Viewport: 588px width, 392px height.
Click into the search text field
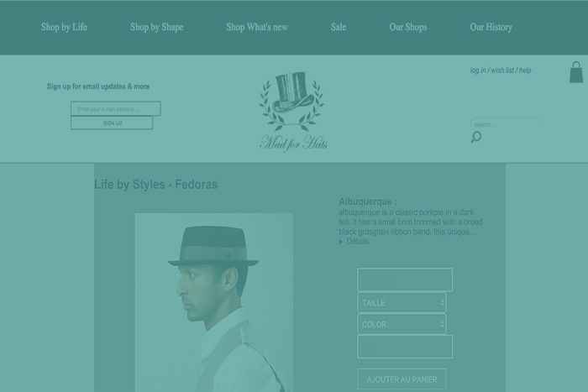[x=502, y=124]
